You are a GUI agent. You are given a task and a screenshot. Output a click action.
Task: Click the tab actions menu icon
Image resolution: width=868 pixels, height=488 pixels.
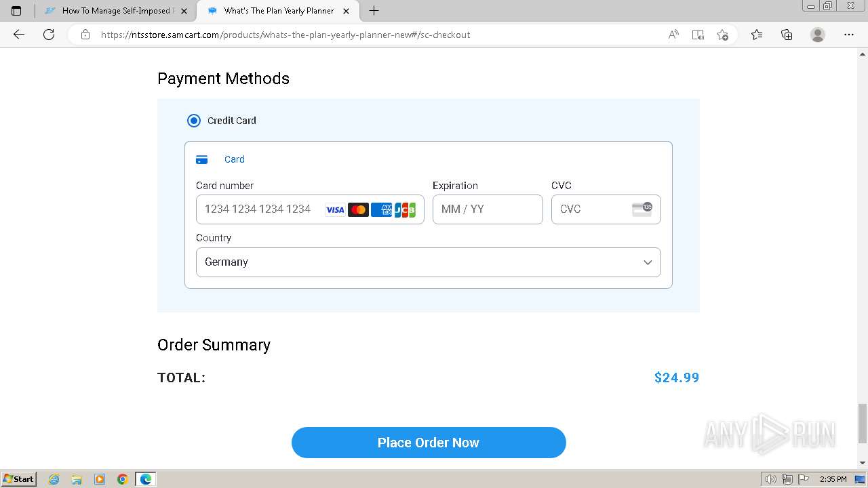click(x=16, y=11)
